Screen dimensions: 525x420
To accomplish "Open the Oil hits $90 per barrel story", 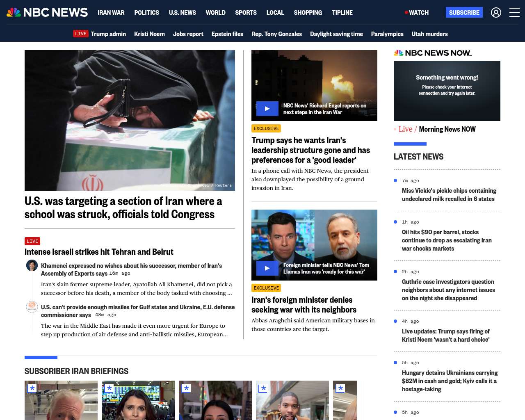I will point(447,240).
